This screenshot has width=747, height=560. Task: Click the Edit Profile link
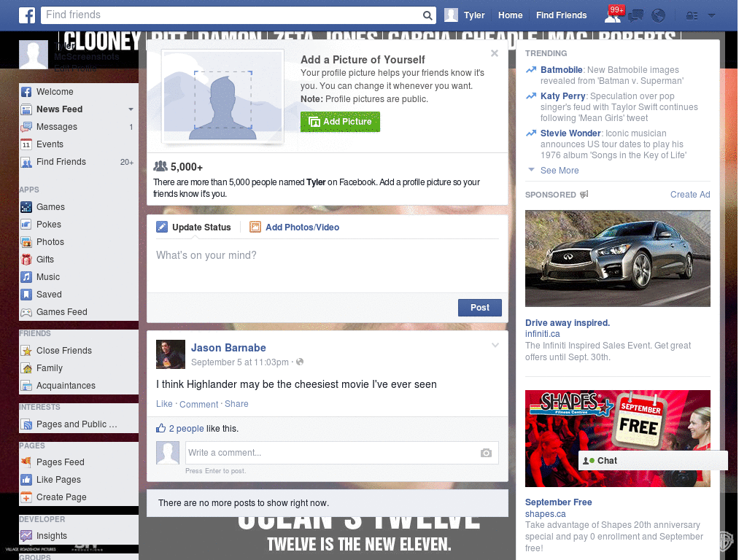75,68
